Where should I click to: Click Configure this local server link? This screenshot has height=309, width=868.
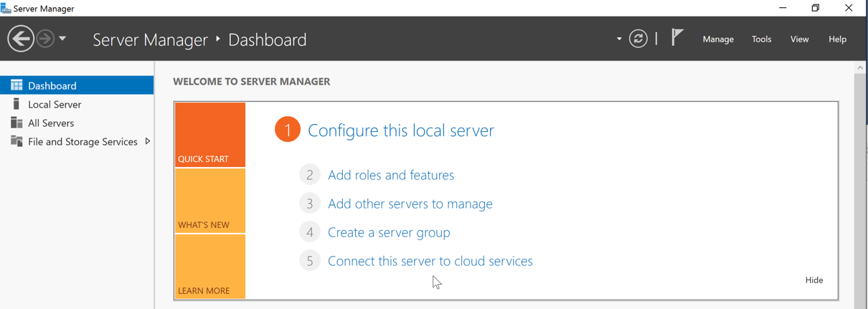click(400, 130)
